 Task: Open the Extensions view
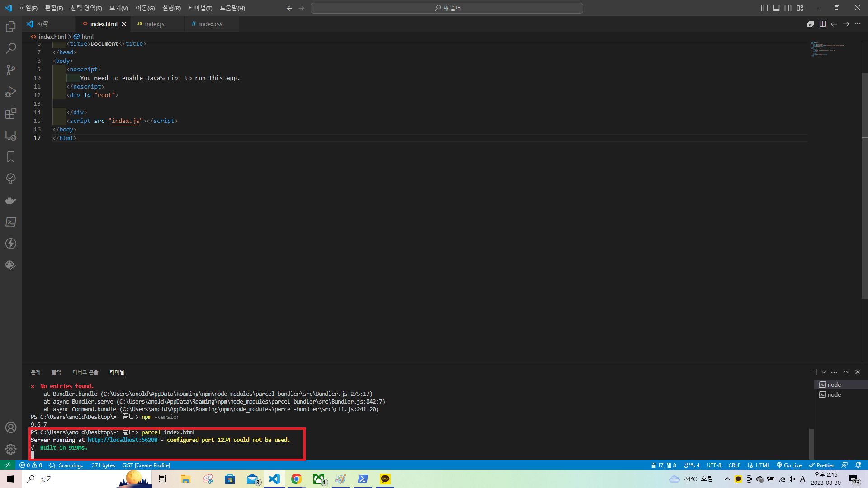tap(11, 113)
